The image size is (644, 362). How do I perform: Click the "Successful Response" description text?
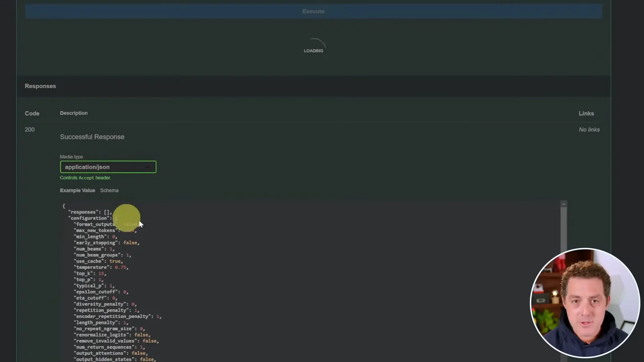pyautogui.click(x=92, y=137)
